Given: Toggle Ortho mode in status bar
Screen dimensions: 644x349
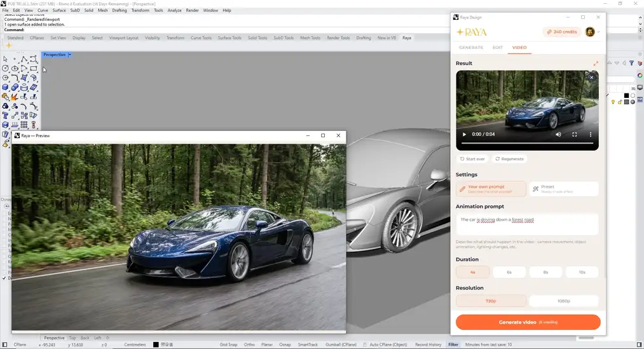Looking at the screenshot, I should 249,345.
